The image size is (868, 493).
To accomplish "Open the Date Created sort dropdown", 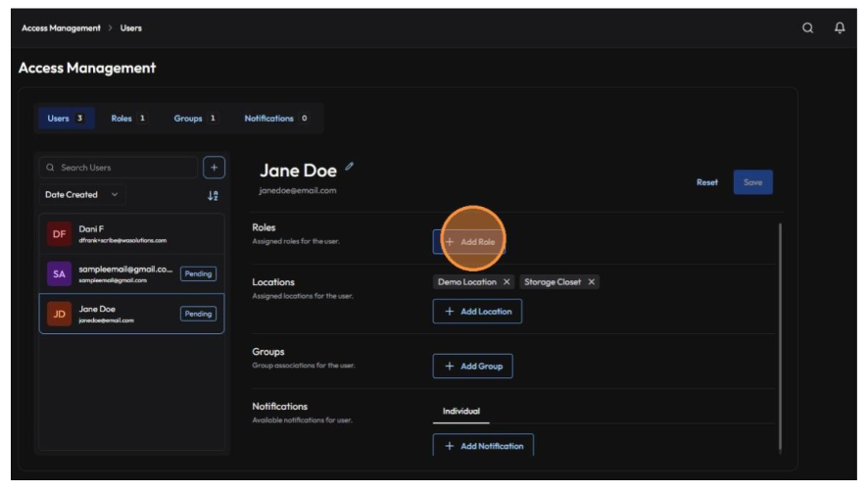I will coord(82,195).
